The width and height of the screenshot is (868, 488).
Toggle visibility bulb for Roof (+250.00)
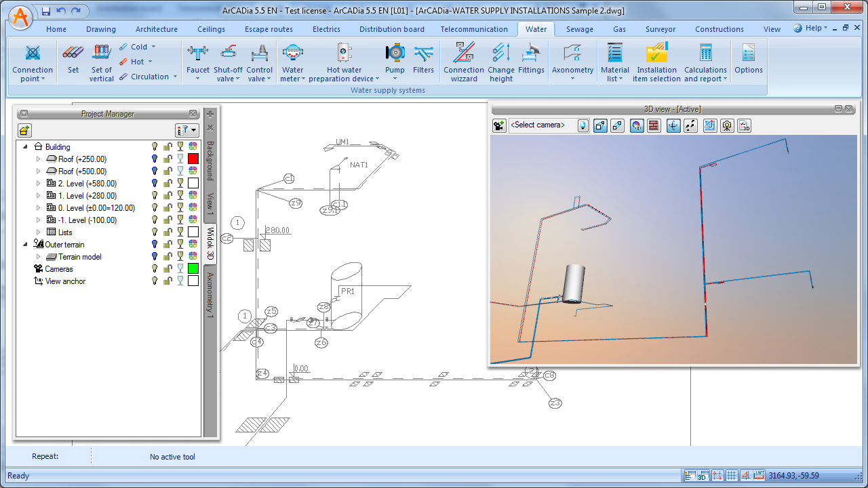(155, 159)
